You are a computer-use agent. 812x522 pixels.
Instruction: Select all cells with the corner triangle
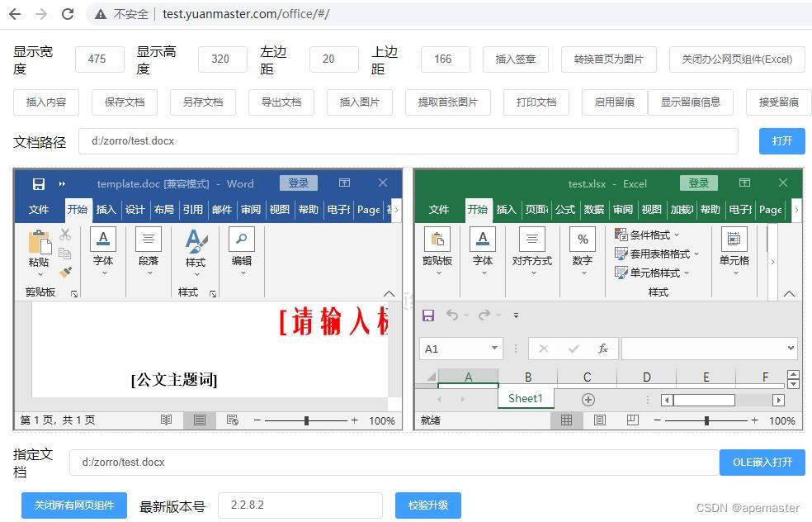tap(431, 377)
